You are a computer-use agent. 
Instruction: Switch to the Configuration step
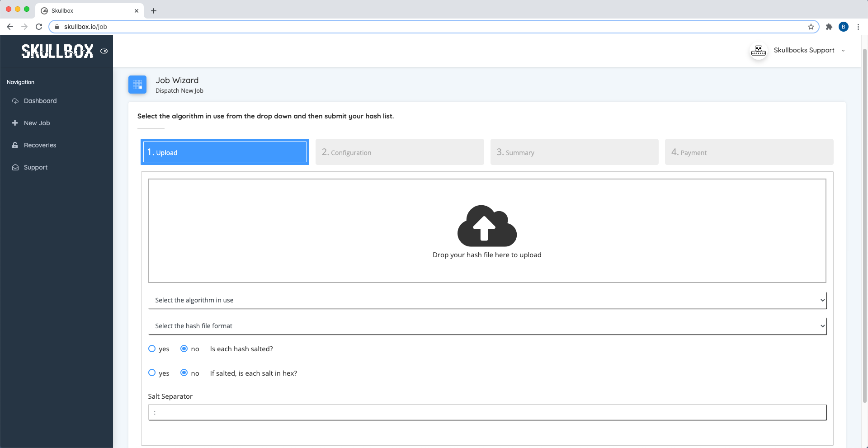[399, 152]
